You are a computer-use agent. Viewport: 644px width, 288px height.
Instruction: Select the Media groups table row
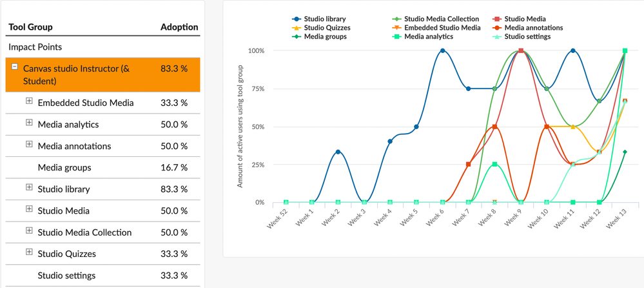click(x=64, y=167)
